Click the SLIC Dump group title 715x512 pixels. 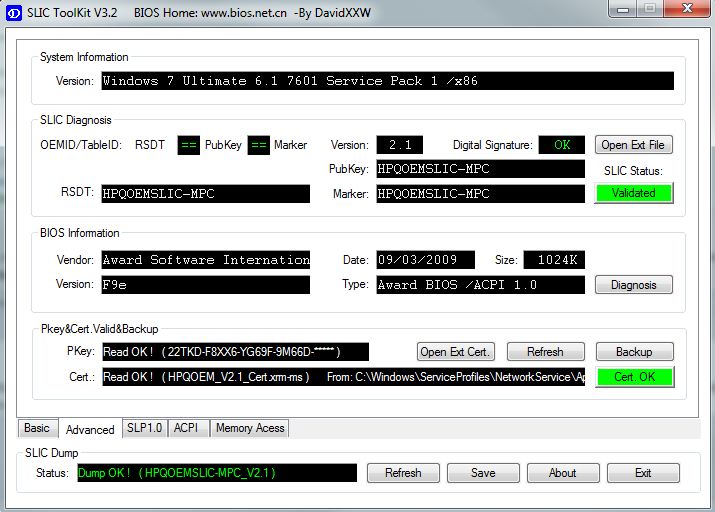[x=52, y=453]
